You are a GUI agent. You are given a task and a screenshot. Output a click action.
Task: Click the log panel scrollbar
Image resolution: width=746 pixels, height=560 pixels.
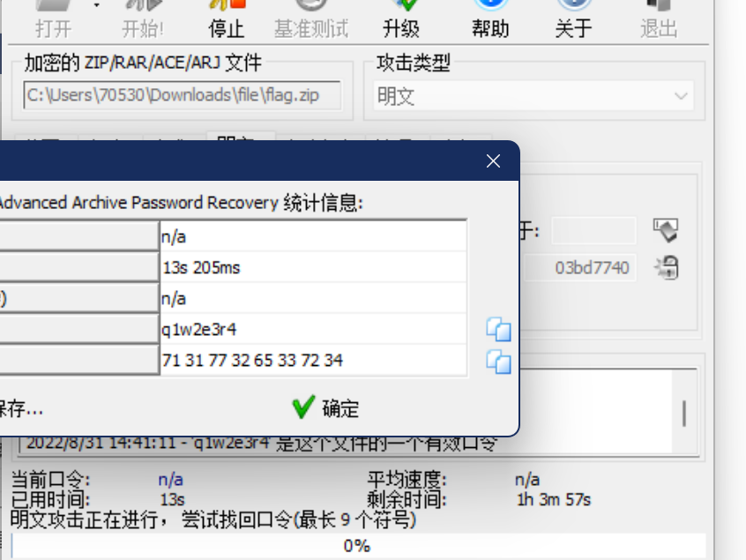684,413
